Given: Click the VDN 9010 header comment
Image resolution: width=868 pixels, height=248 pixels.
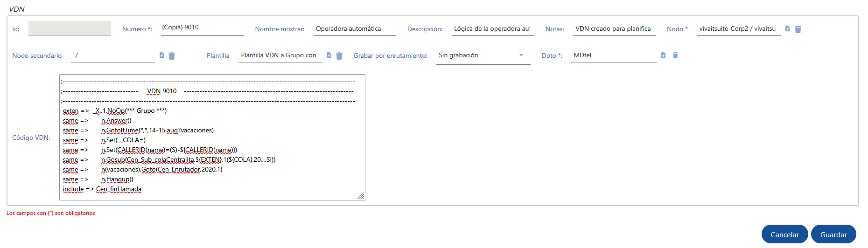Looking at the screenshot, I should pyautogui.click(x=162, y=91).
